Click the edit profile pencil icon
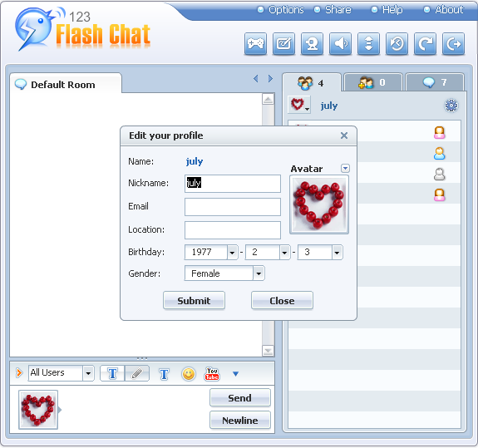The image size is (478, 448). point(283,44)
